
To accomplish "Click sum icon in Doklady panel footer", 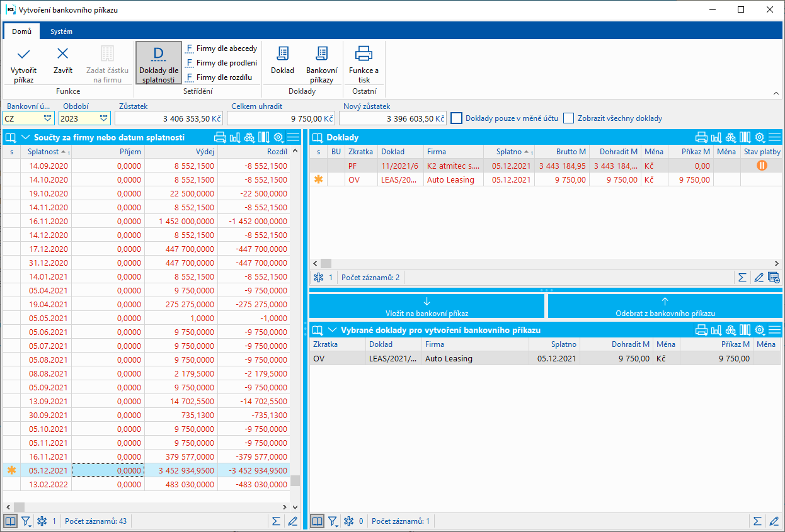I will 742,277.
